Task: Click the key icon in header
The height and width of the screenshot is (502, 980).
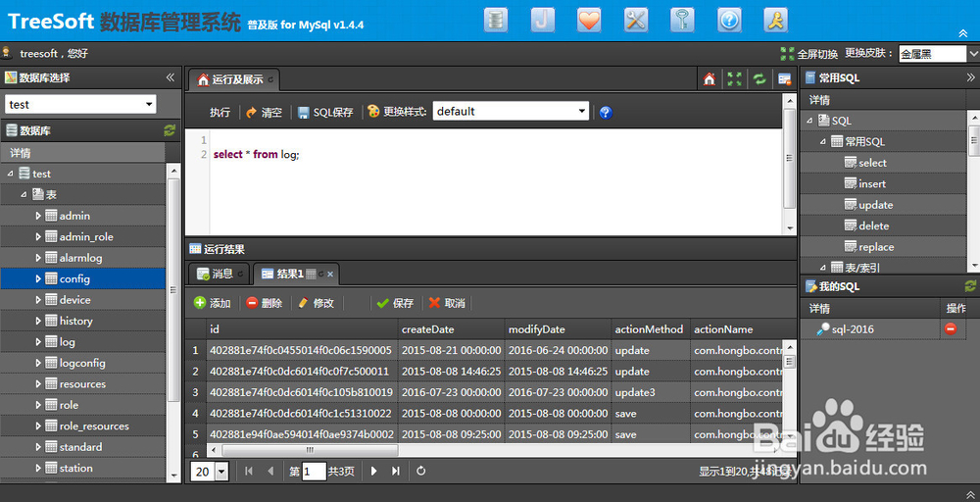Action: (x=682, y=20)
